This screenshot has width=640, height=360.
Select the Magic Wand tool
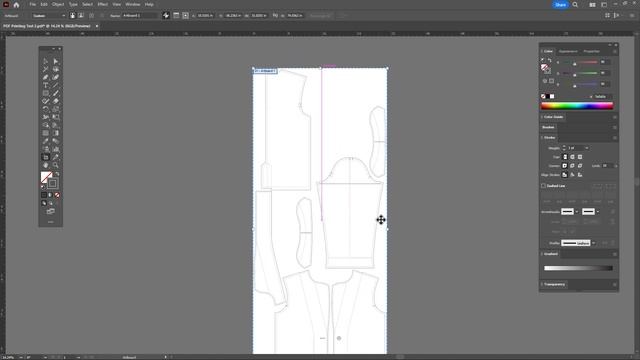click(x=46, y=69)
